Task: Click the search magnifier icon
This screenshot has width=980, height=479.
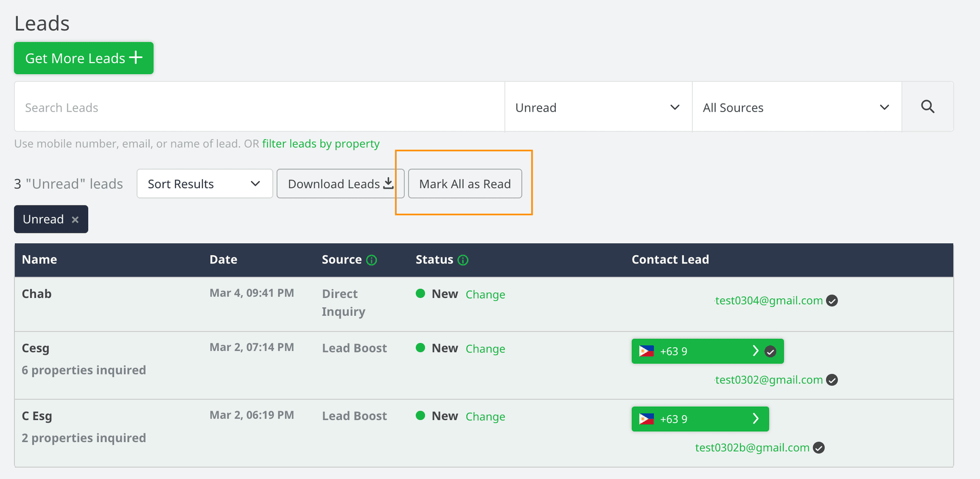Action: (927, 107)
